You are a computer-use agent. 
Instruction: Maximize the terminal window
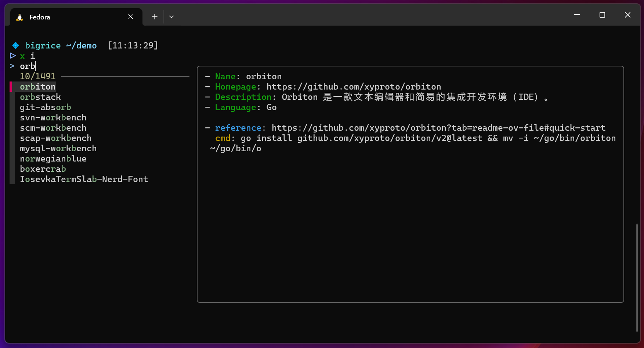pyautogui.click(x=602, y=15)
